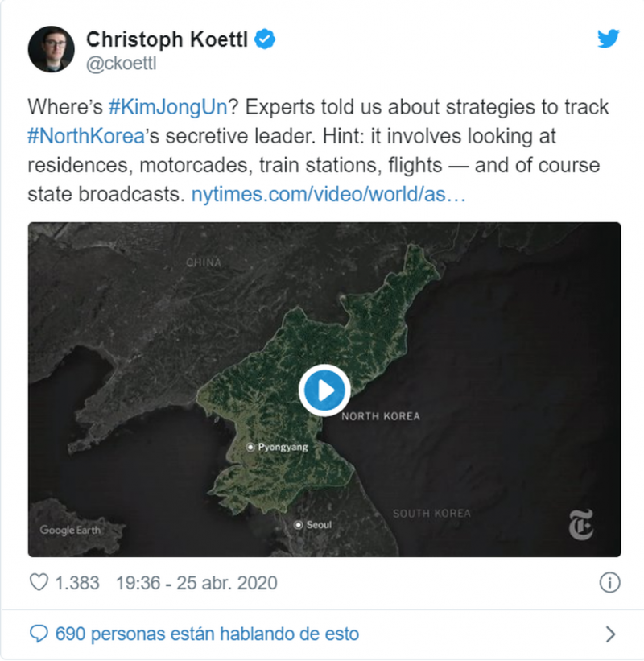Open "690 personas están hablando de esto"

coord(207,634)
